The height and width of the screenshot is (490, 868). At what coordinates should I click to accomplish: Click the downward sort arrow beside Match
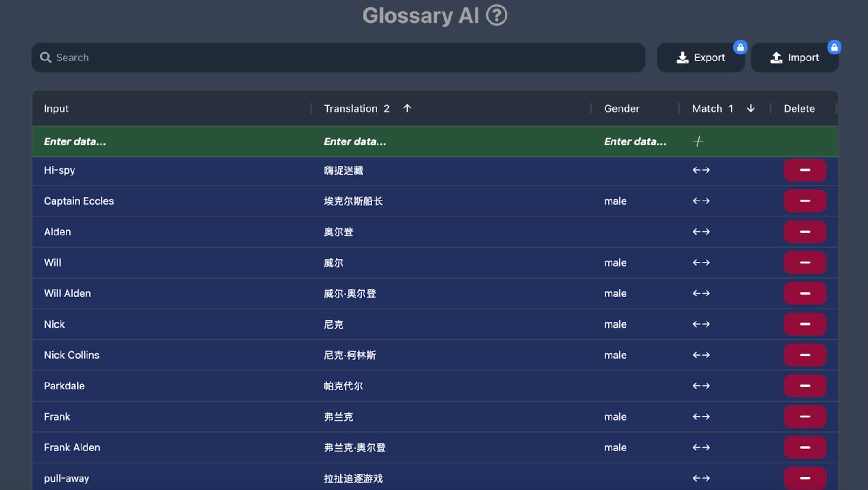coord(751,108)
